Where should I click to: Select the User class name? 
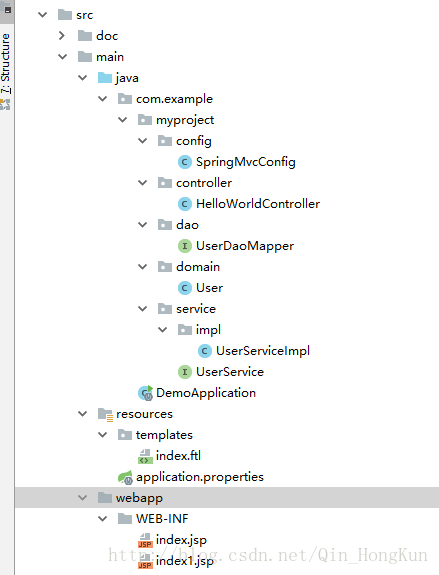(x=209, y=288)
